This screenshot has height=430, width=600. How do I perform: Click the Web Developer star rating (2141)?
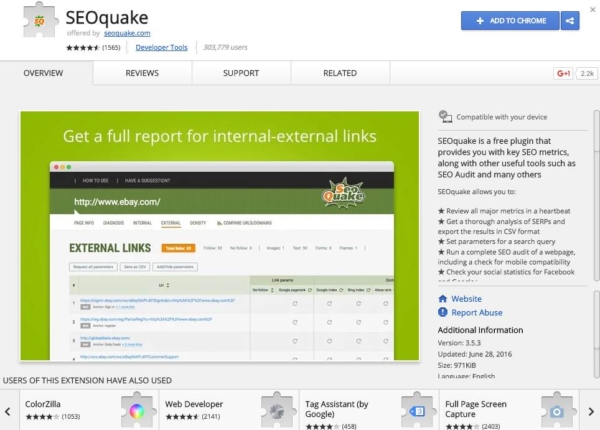coord(192,417)
